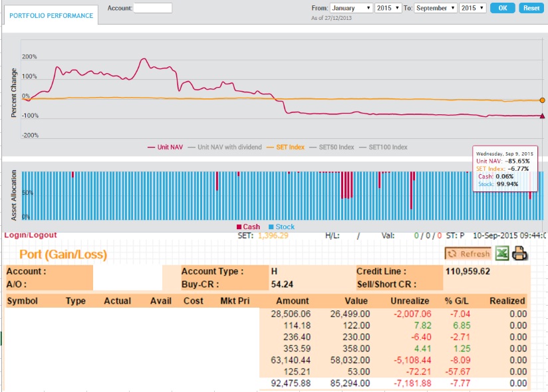Open the To month dropdown (September)
This screenshot has width=548, height=392.
[436, 8]
